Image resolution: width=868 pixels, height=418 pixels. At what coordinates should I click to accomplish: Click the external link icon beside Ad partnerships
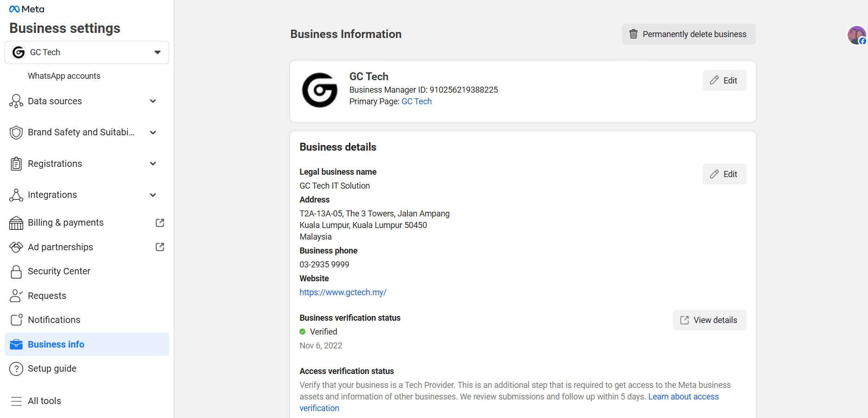(x=160, y=247)
